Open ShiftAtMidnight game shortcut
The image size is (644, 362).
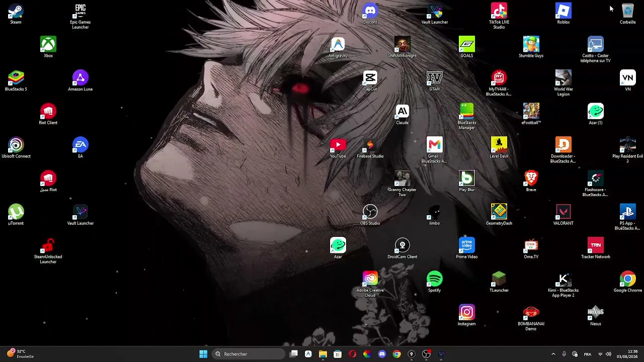[x=403, y=47]
